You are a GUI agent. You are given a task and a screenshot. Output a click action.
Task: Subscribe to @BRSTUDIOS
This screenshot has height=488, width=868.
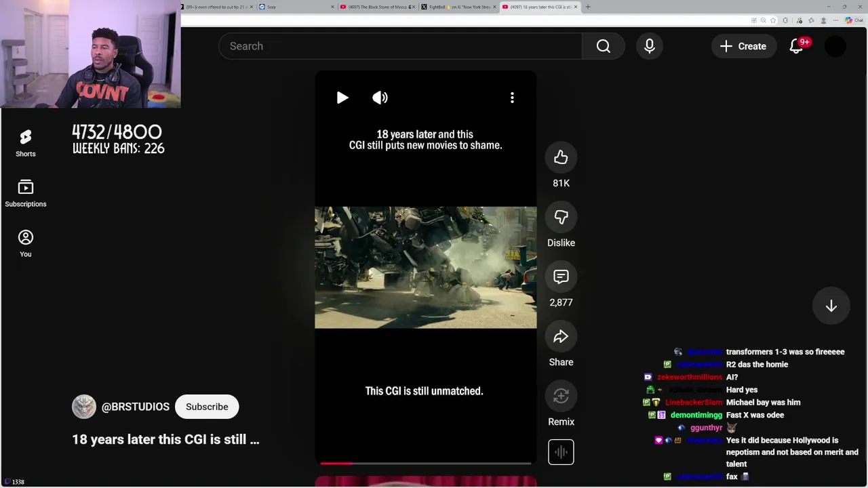(207, 407)
